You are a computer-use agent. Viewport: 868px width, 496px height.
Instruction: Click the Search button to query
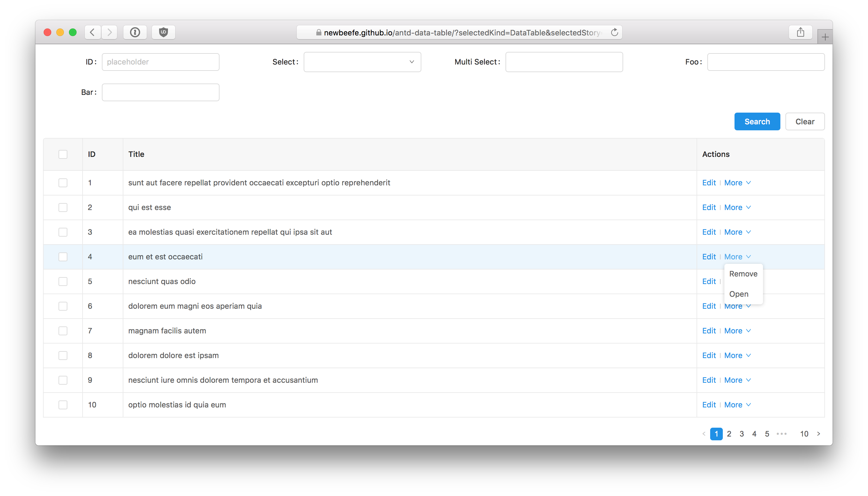pyautogui.click(x=757, y=121)
